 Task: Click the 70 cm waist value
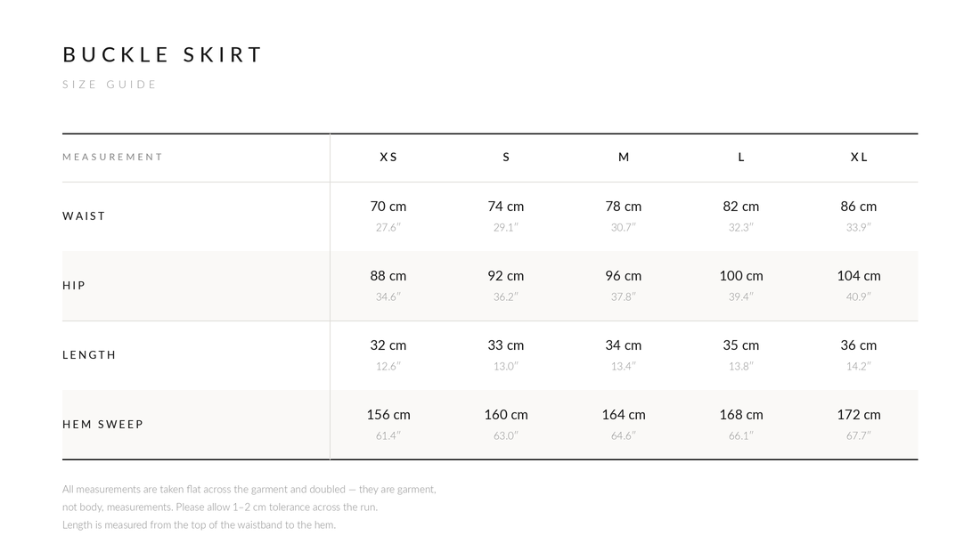[x=388, y=206]
